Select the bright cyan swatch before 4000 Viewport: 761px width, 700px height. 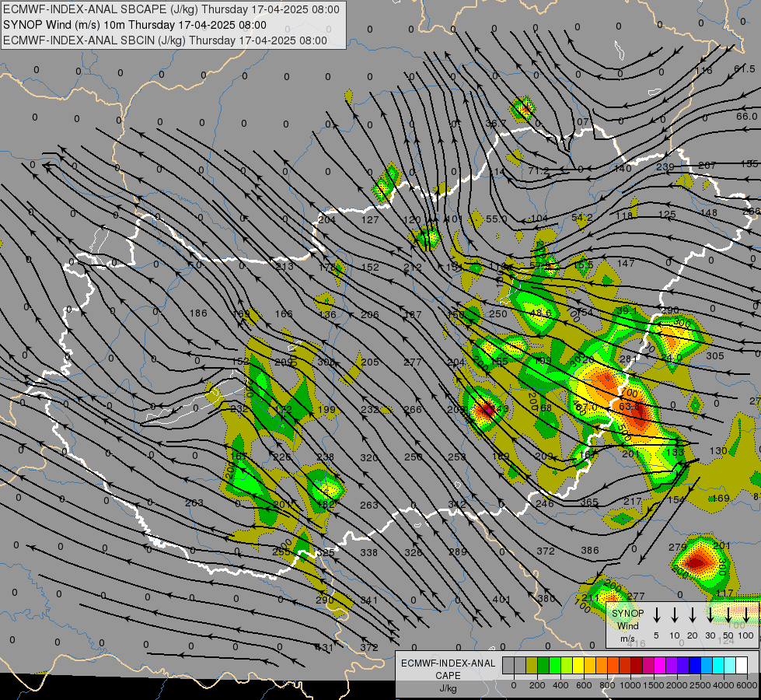pos(717,666)
